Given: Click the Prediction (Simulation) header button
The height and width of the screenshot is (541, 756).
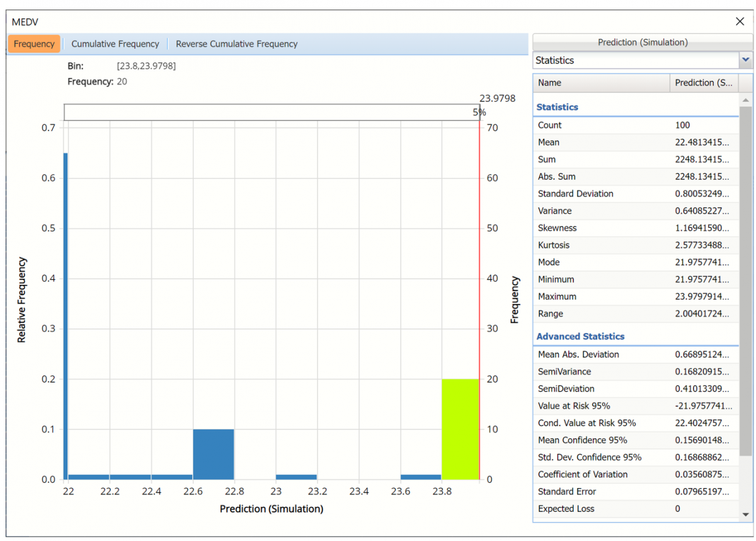Looking at the screenshot, I should tap(642, 42).
